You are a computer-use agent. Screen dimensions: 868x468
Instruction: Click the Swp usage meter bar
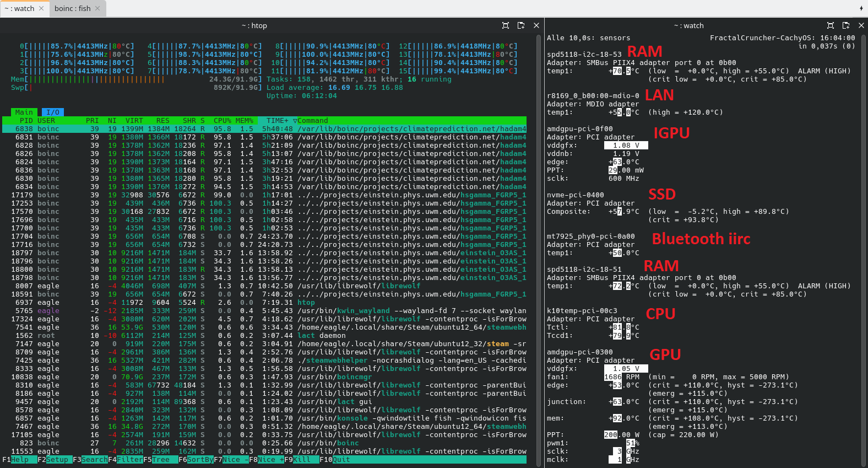(137, 88)
